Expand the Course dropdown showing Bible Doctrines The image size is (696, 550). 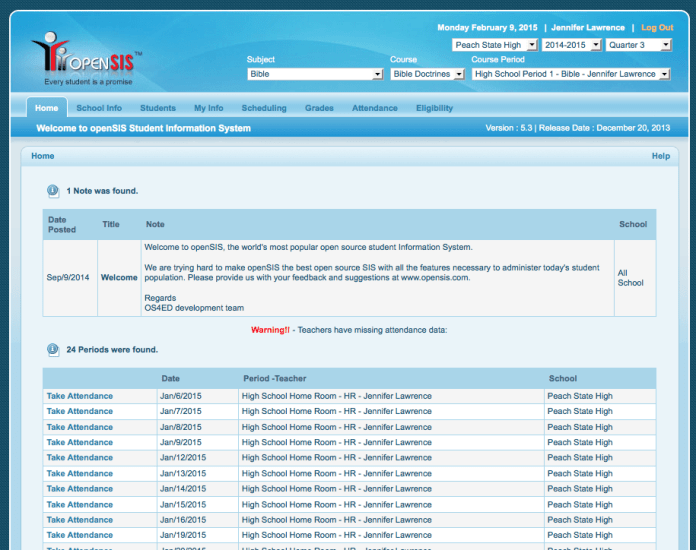[x=427, y=74]
